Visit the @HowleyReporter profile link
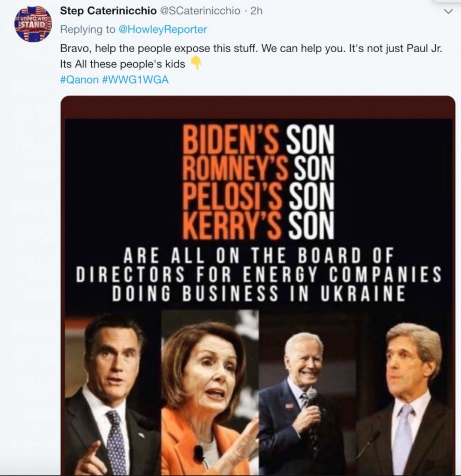This screenshot has width=461, height=476. [x=163, y=29]
